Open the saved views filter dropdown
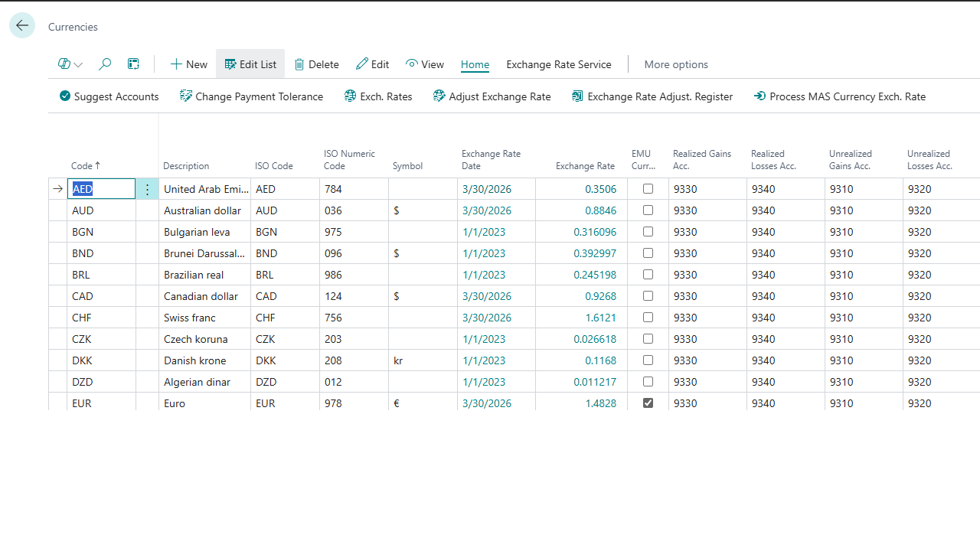 [x=70, y=64]
